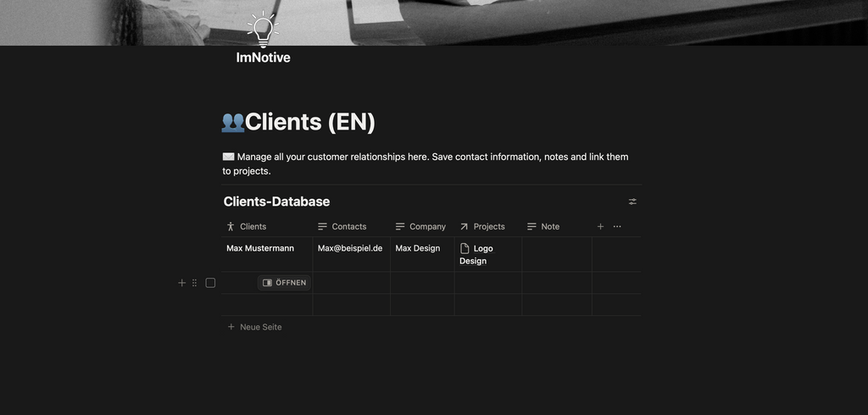Click the description text about customer relationships
This screenshot has height=415, width=868.
[x=426, y=163]
